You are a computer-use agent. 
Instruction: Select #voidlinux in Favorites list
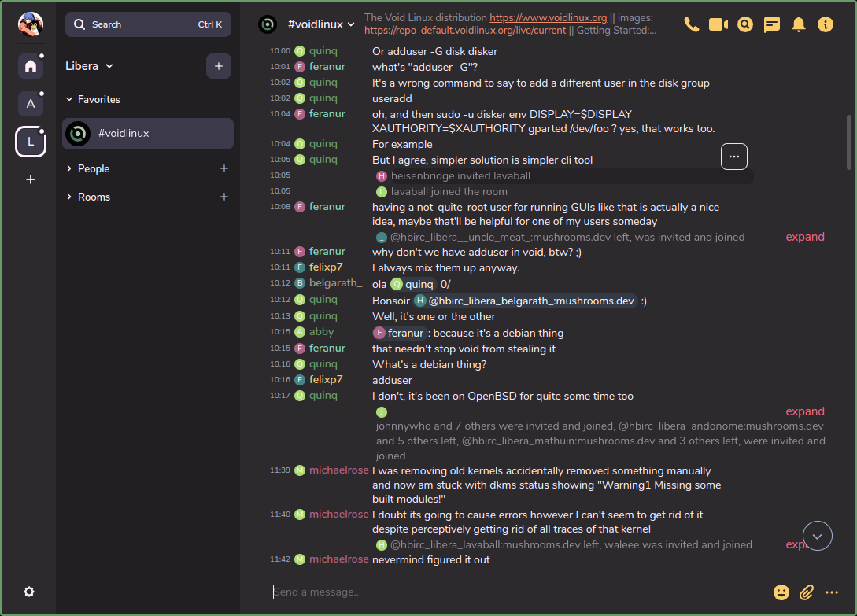pyautogui.click(x=148, y=134)
